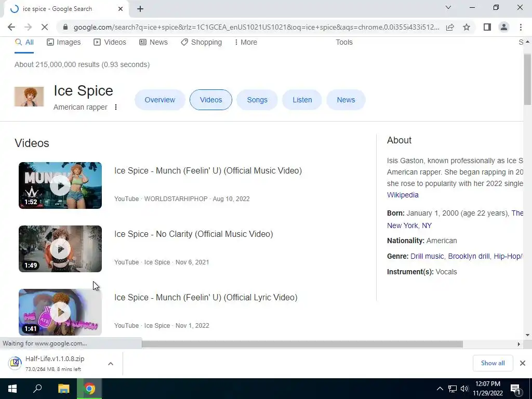Click the vertical page scrollbar

[527, 79]
